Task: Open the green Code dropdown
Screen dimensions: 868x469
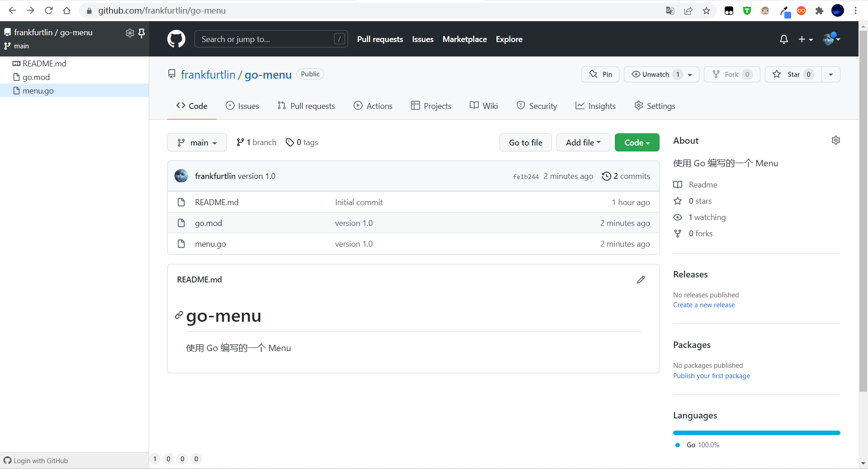Action: coord(637,142)
